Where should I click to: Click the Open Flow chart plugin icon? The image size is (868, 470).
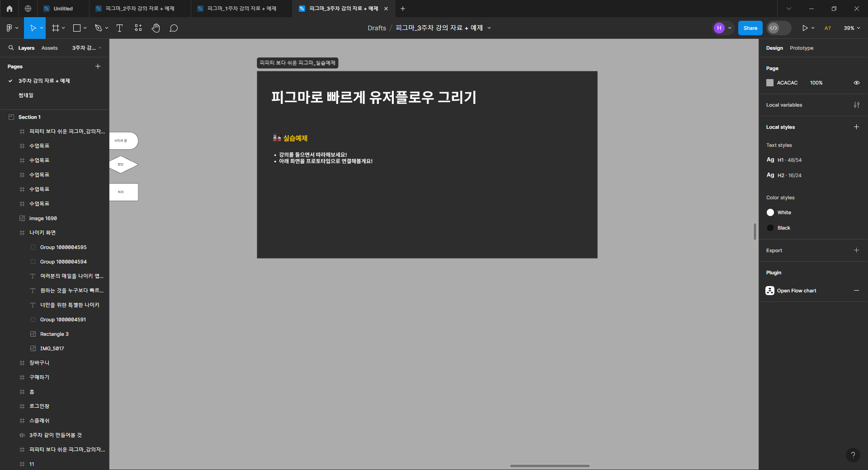pyautogui.click(x=770, y=291)
